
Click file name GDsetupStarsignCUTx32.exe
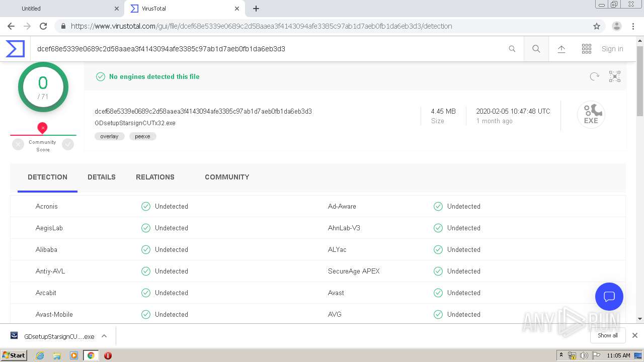(x=135, y=123)
